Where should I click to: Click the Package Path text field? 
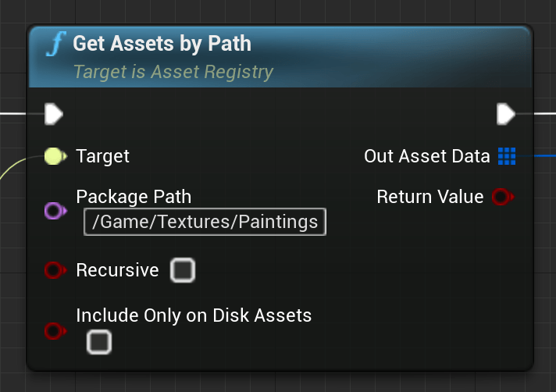[x=205, y=223]
